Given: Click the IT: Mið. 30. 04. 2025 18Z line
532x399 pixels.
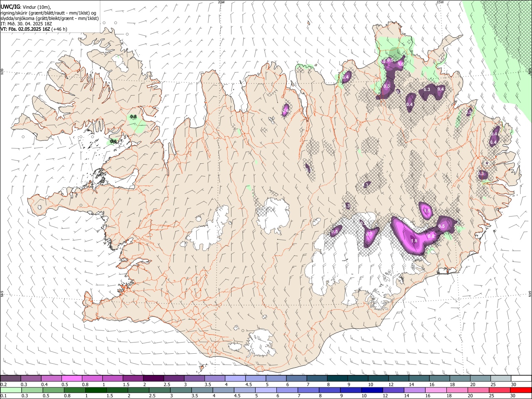Looking at the screenshot, I should click(x=26, y=24).
